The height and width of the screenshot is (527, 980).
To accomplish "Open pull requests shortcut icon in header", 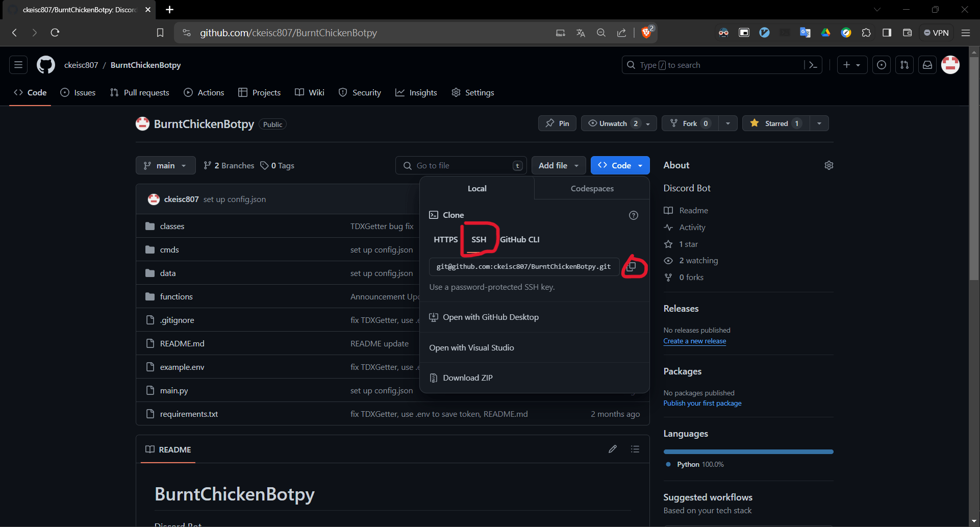I will coord(904,65).
